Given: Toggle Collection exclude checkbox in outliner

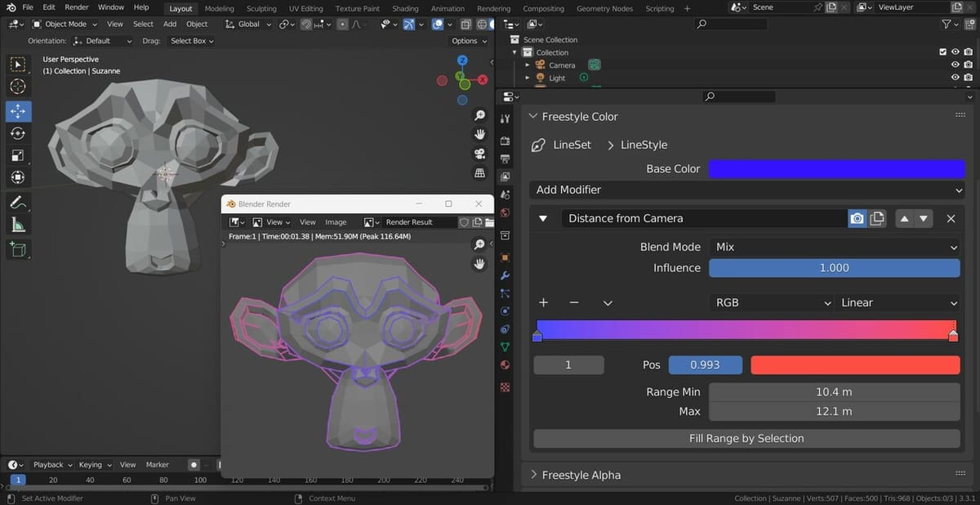Looking at the screenshot, I should [x=943, y=52].
